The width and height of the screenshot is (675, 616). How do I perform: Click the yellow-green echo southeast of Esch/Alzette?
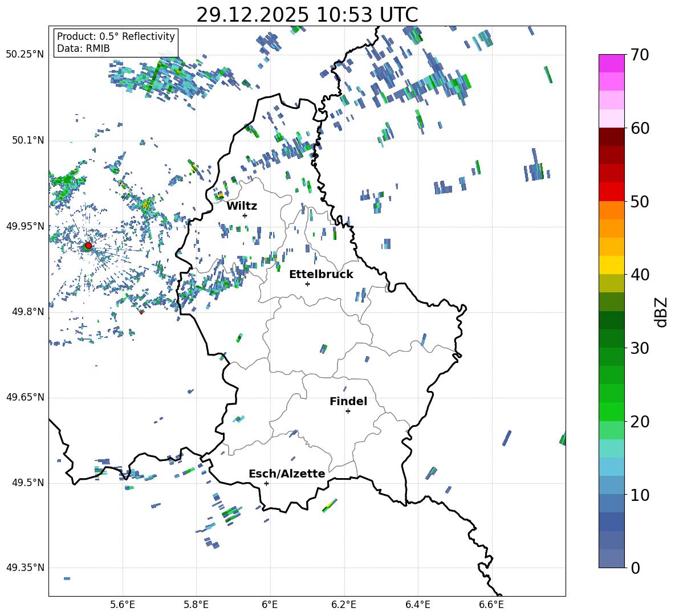coord(329,505)
